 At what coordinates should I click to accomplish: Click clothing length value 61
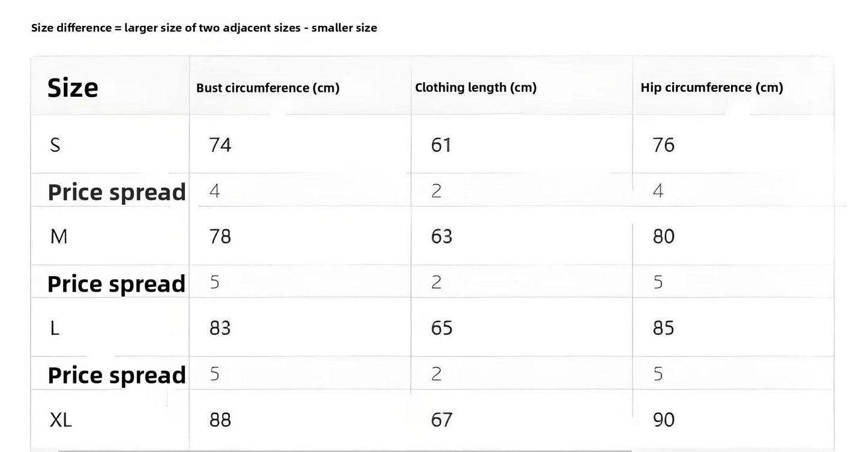click(441, 145)
